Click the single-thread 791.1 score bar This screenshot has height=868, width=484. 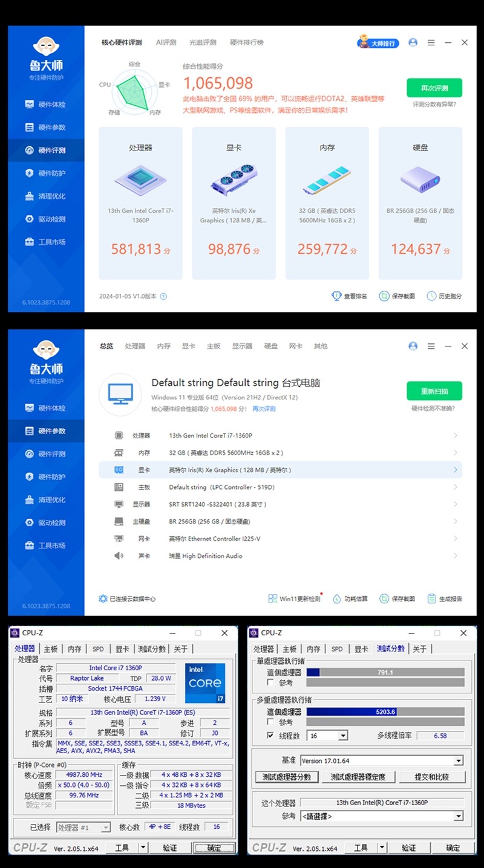coord(385,672)
